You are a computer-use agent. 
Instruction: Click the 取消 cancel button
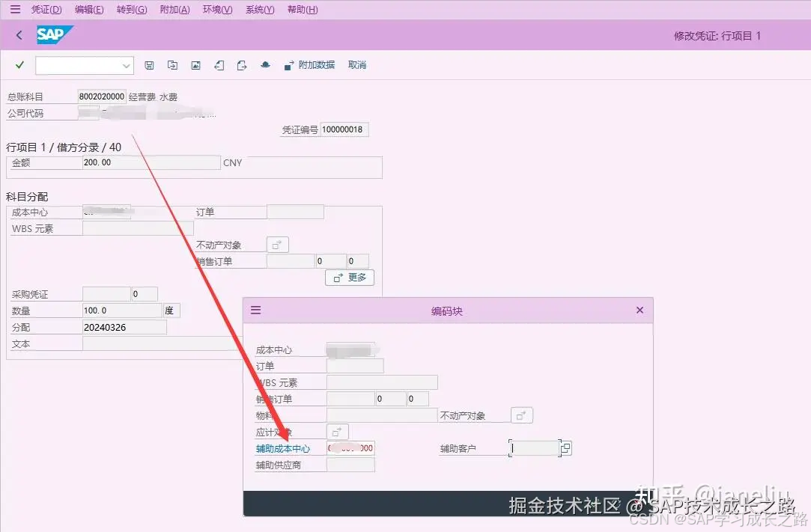356,65
